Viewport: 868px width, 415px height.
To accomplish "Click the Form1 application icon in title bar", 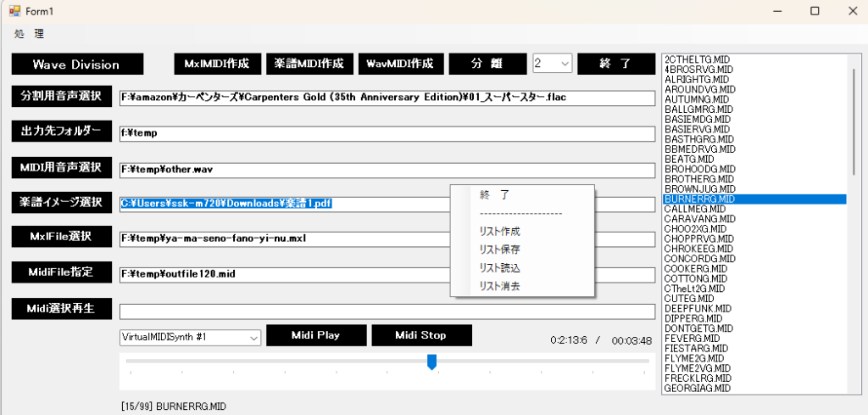I will (x=14, y=11).
